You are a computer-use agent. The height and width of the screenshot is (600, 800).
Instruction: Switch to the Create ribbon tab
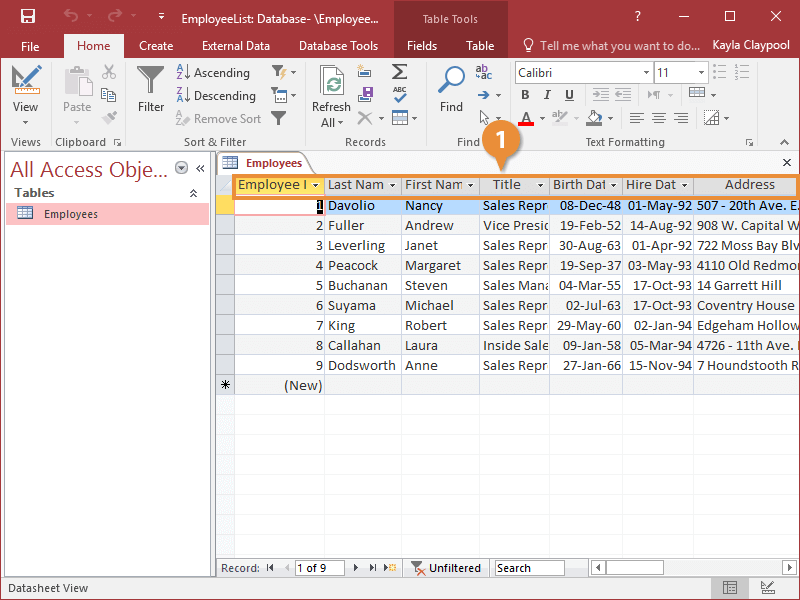156,46
